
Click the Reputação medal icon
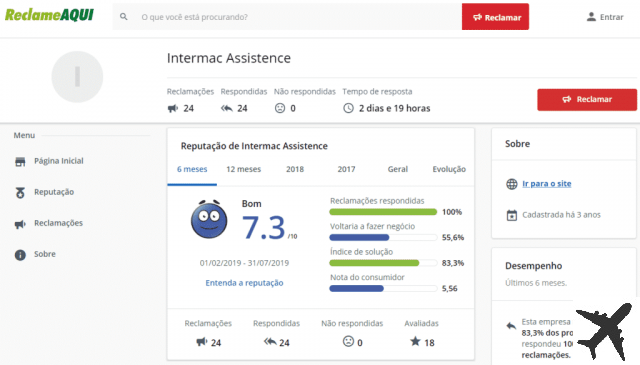tap(20, 192)
